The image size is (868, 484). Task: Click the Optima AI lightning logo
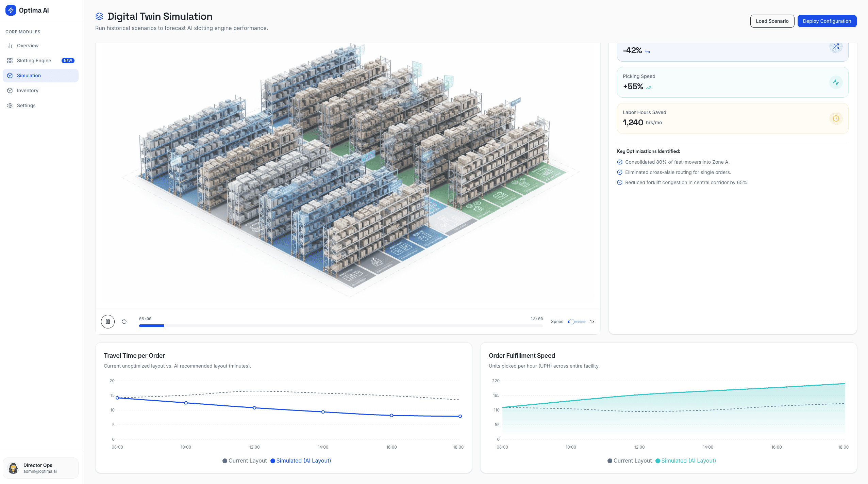click(x=11, y=10)
